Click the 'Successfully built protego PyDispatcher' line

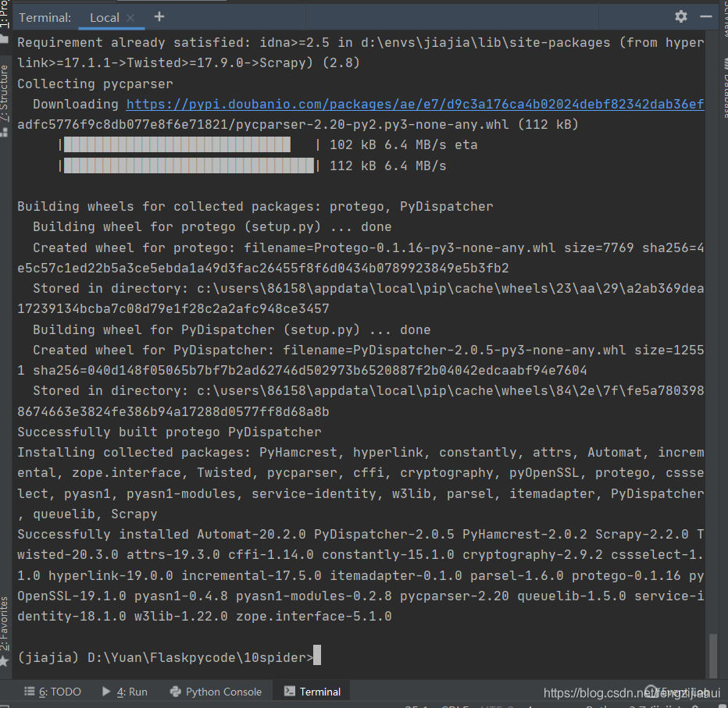[x=170, y=432]
